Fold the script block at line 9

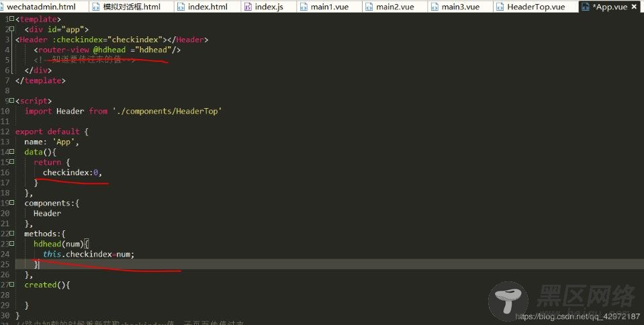(11, 101)
